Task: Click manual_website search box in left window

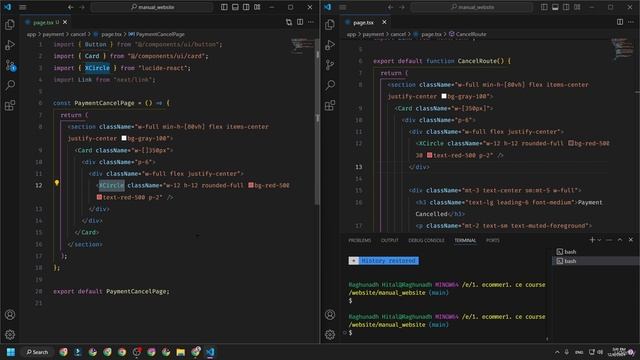Action: (152, 7)
